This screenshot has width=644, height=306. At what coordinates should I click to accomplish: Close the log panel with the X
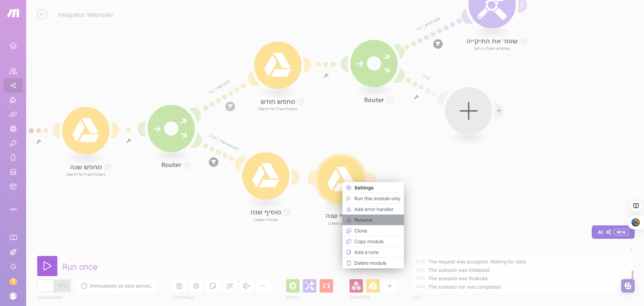(632, 249)
